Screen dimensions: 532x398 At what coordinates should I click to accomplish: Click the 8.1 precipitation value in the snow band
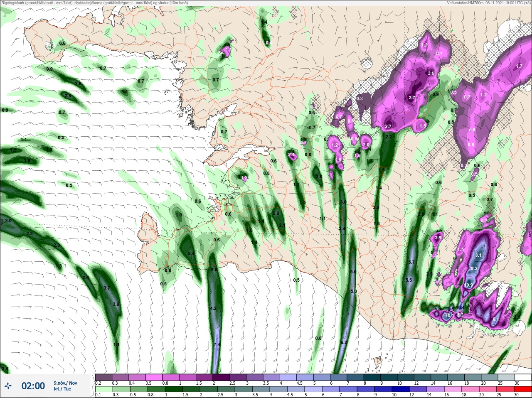coord(478,255)
